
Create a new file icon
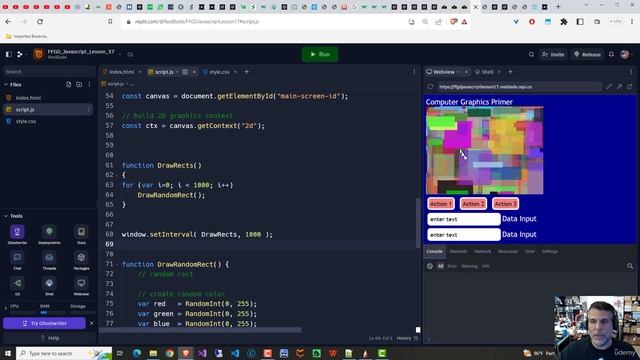tap(69, 84)
